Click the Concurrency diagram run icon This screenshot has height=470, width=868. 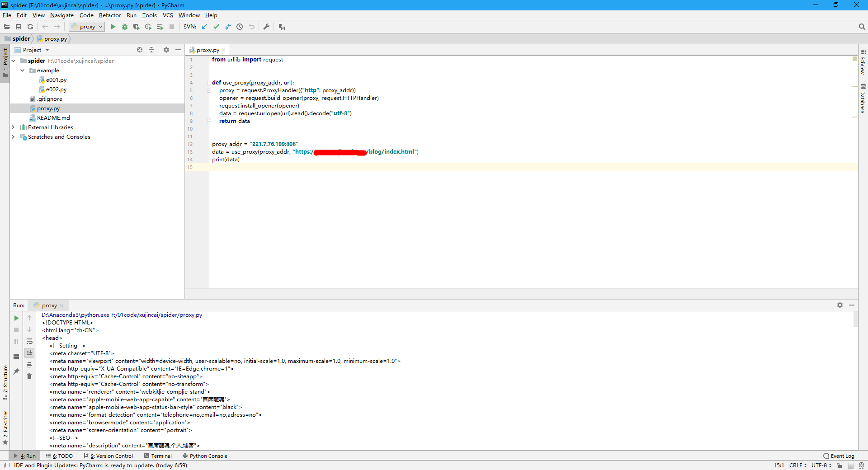click(x=160, y=27)
